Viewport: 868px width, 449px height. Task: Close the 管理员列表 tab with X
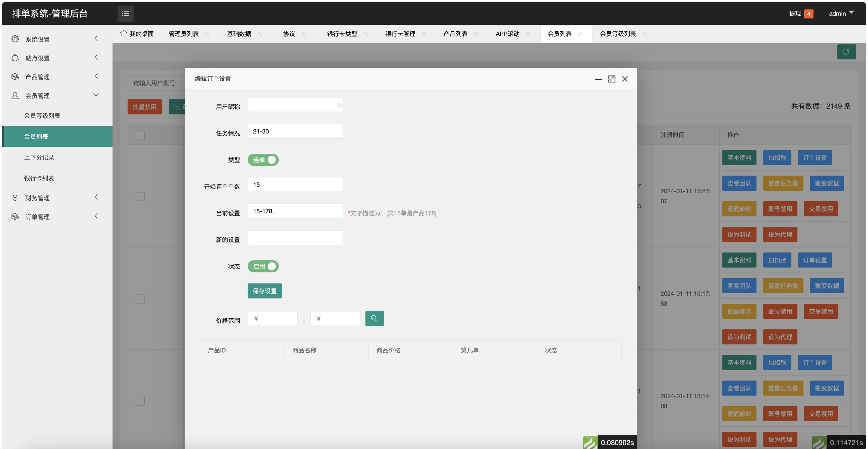point(207,34)
